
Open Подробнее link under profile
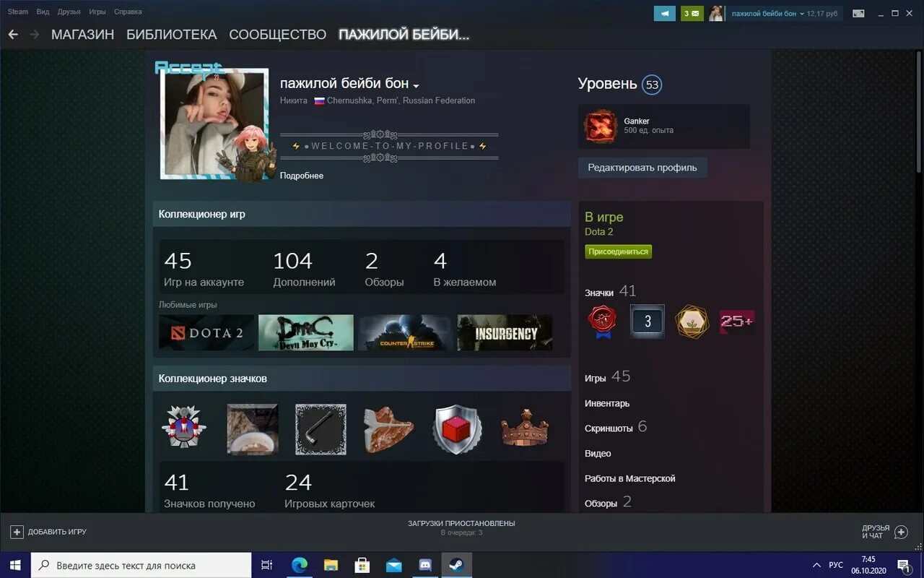(302, 176)
